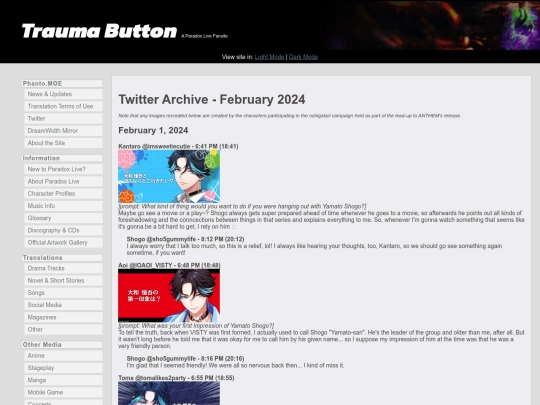Switch to Dark Mode
Viewport: 540px width, 405px height.
(303, 57)
